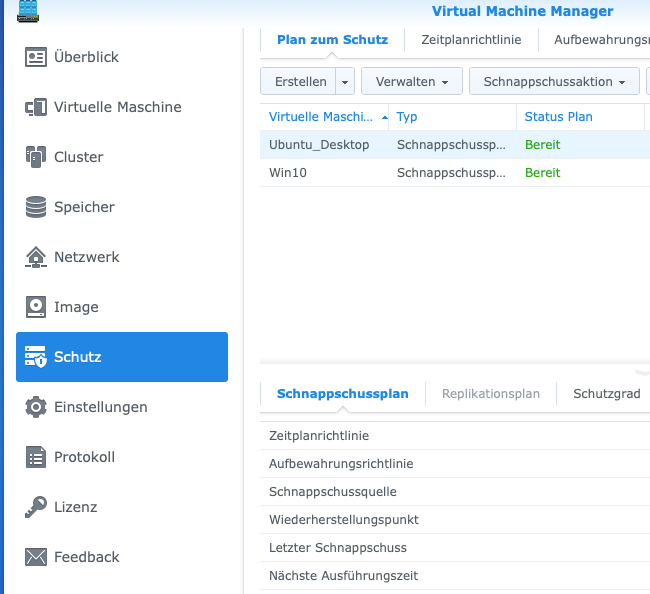This screenshot has height=594, width=650.
Task: Click the Protokoll list icon
Action: click(x=36, y=457)
